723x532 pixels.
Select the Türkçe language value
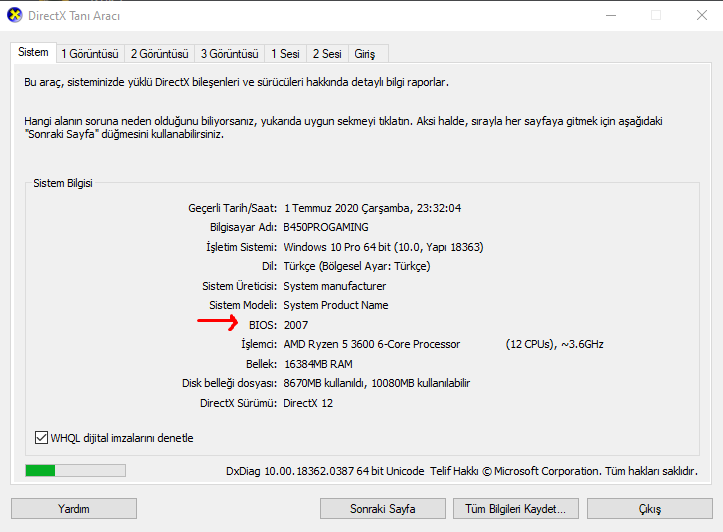(x=357, y=266)
